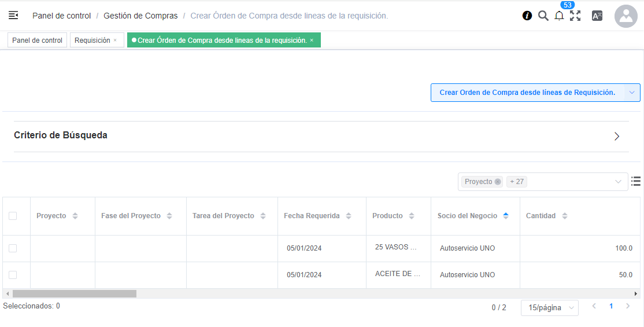This screenshot has width=644, height=327.
Task: Collapse the sidebar hamburger menu icon
Action: tap(13, 16)
